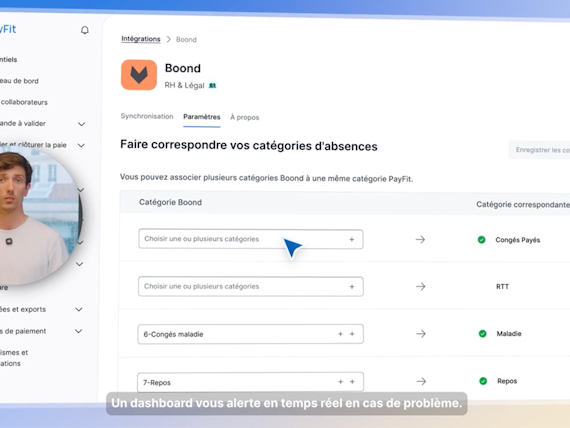Click the Enregistrer button

click(539, 150)
